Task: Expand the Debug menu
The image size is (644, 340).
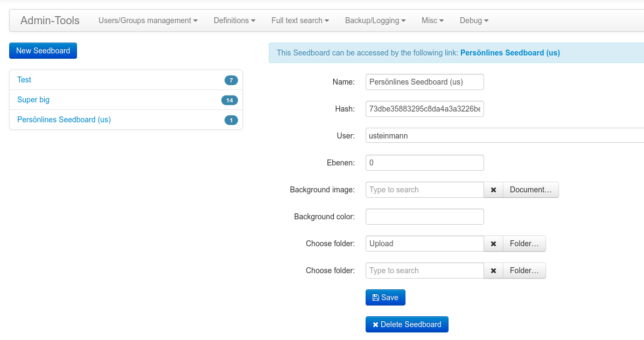Action: click(474, 20)
